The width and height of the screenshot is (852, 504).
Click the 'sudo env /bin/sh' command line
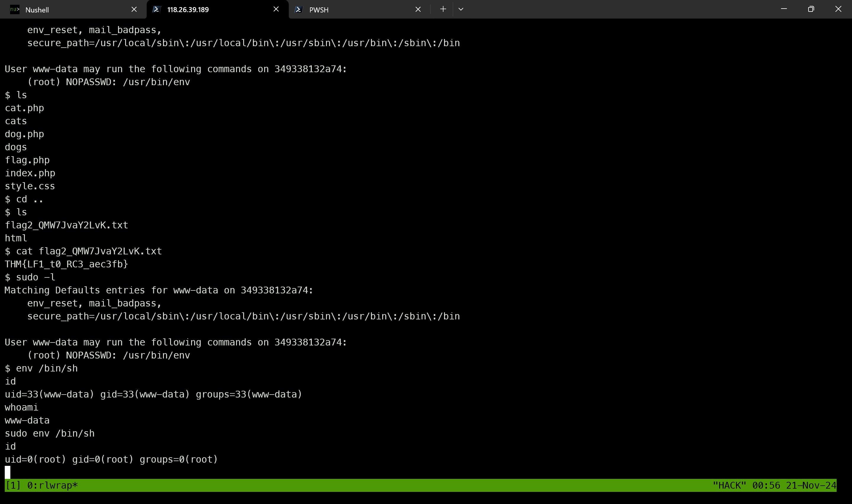click(50, 433)
